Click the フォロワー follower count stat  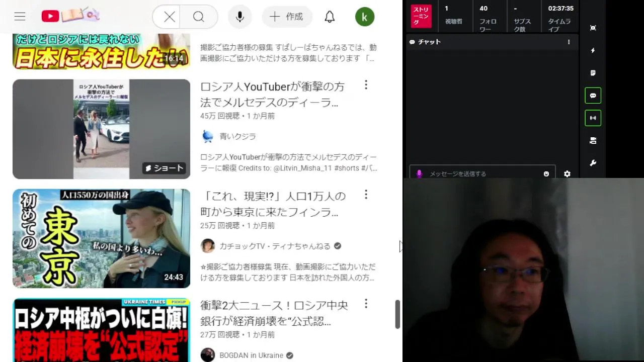click(488, 19)
